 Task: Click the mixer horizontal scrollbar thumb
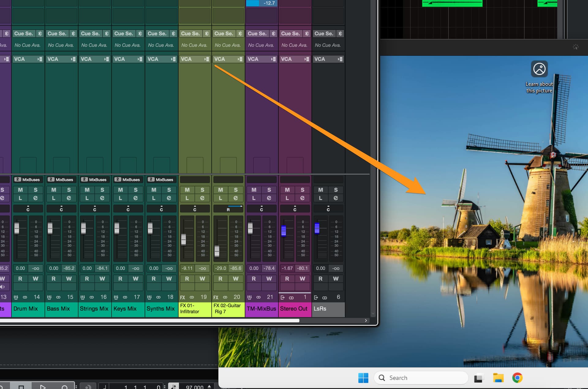click(149, 320)
